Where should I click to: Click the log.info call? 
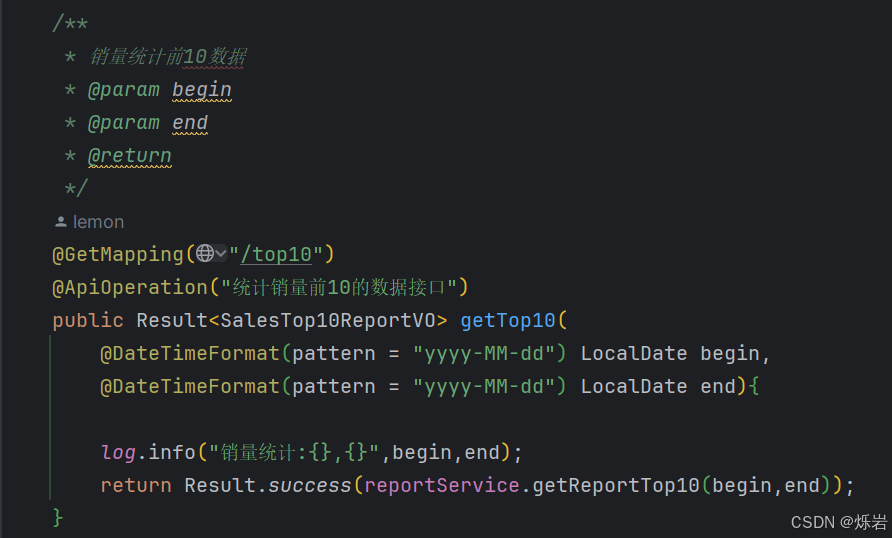pos(148,452)
